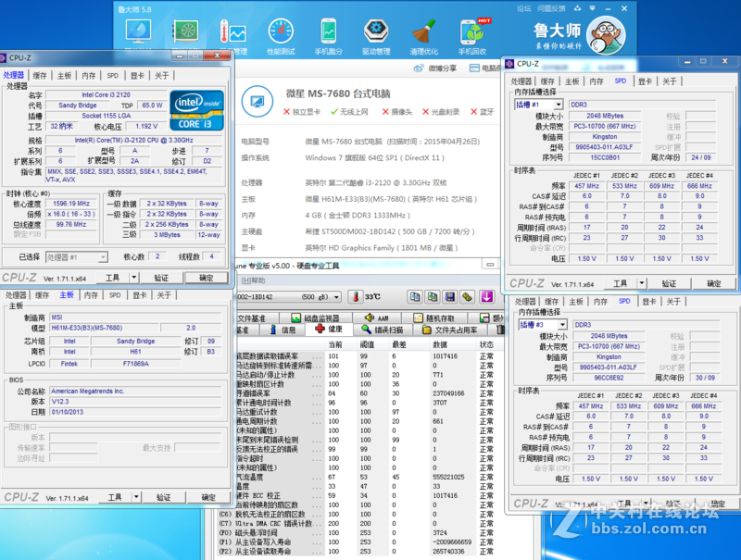
Task: Select SPD tab in CPU-Z mainboard window
Action: coord(115,295)
